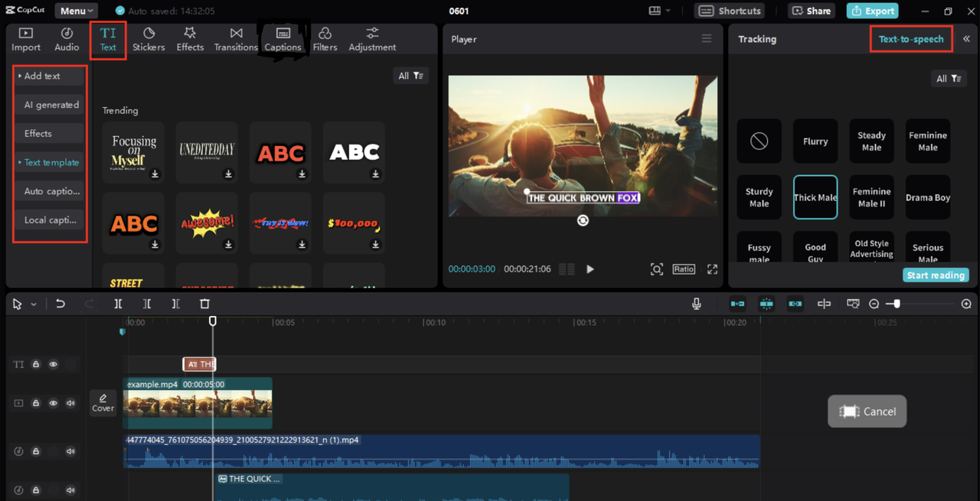The image size is (980, 501).
Task: Hide the text track
Action: pos(53,364)
